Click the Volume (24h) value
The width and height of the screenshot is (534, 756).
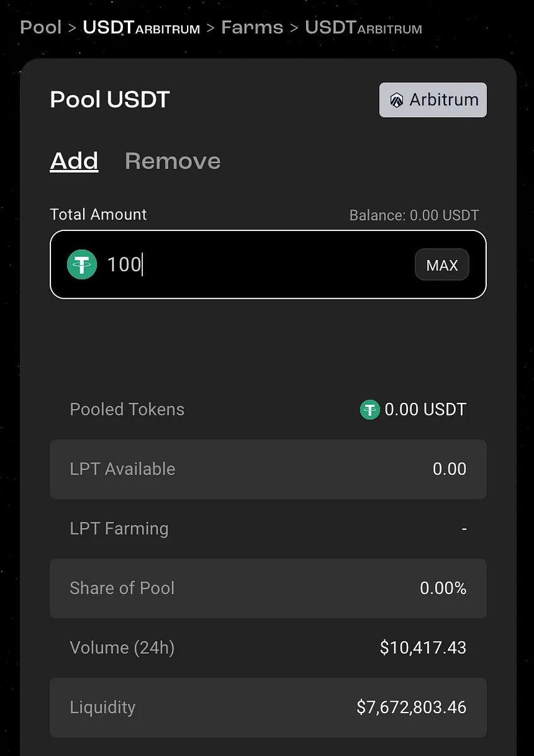(x=423, y=648)
